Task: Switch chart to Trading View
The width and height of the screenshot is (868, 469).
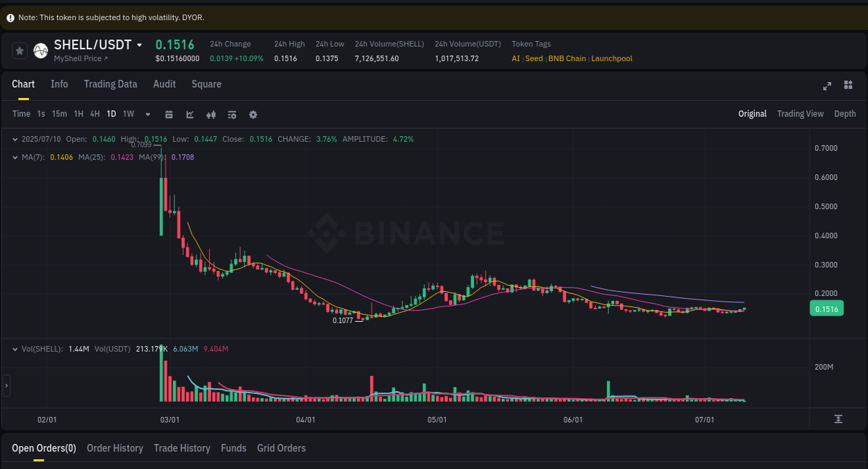Action: (800, 113)
